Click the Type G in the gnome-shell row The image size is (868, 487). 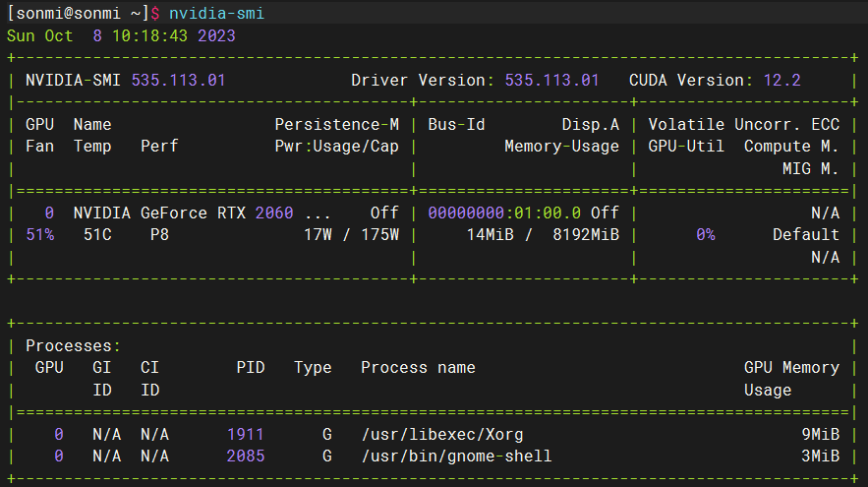(327, 457)
